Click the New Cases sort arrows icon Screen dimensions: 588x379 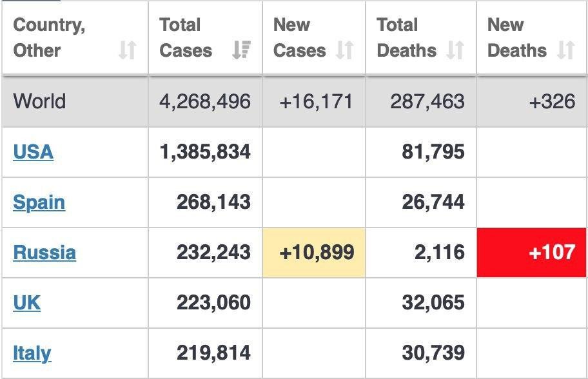coord(345,50)
